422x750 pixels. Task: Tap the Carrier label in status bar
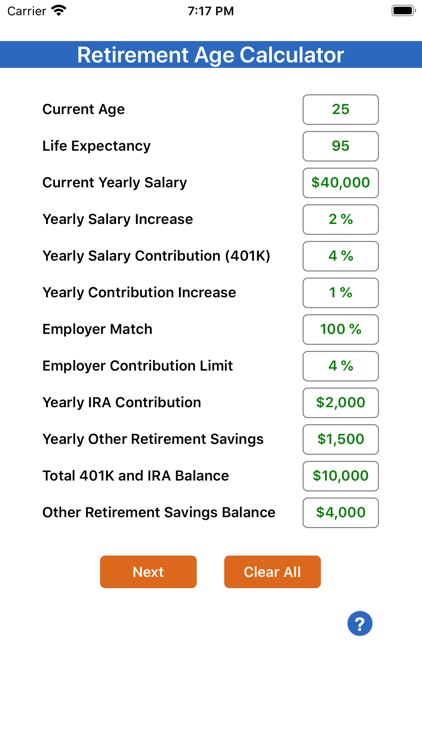[26, 11]
